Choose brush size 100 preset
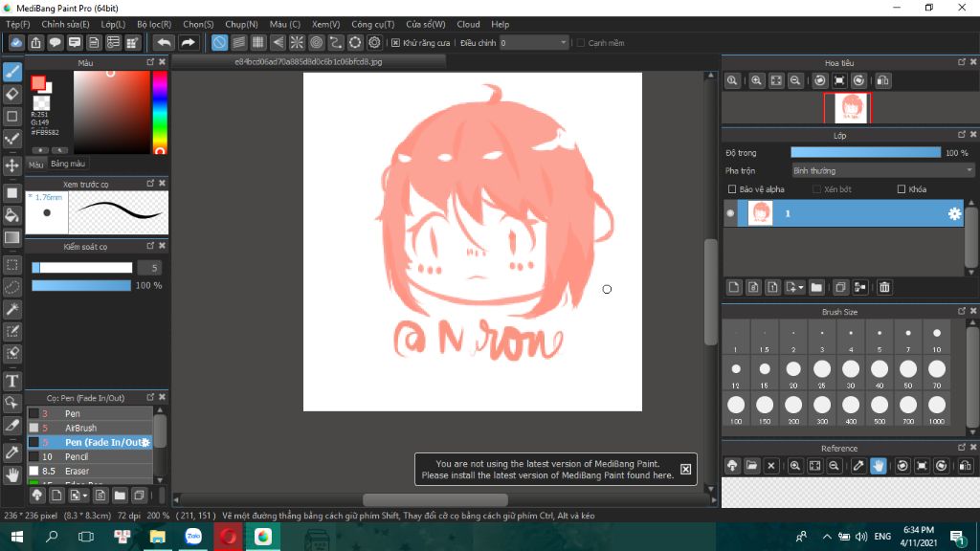The image size is (980, 551). coord(736,409)
